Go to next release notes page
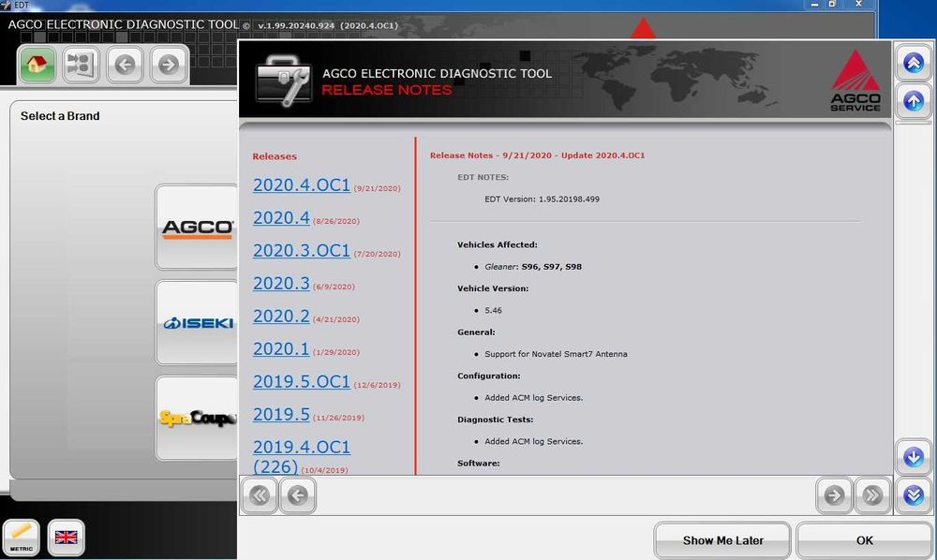The width and height of the screenshot is (937, 560). [834, 495]
